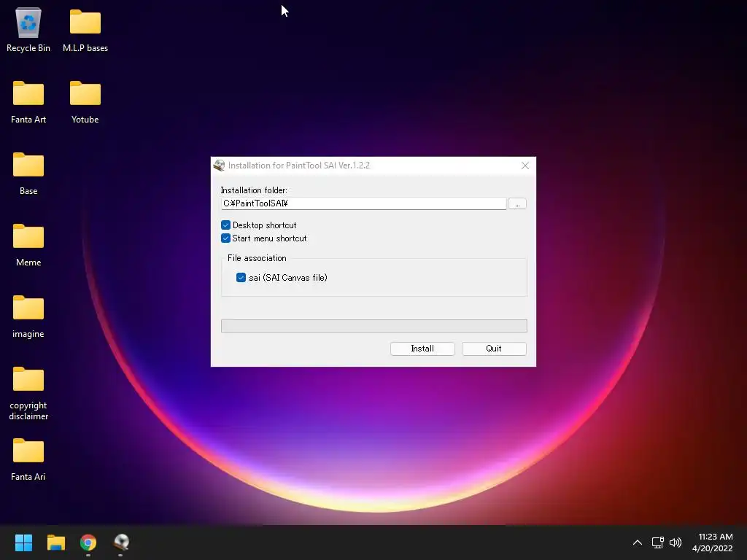Screen dimensions: 747x560
Task: Select the copyright disclaimer folder
Action: [x=28, y=392]
